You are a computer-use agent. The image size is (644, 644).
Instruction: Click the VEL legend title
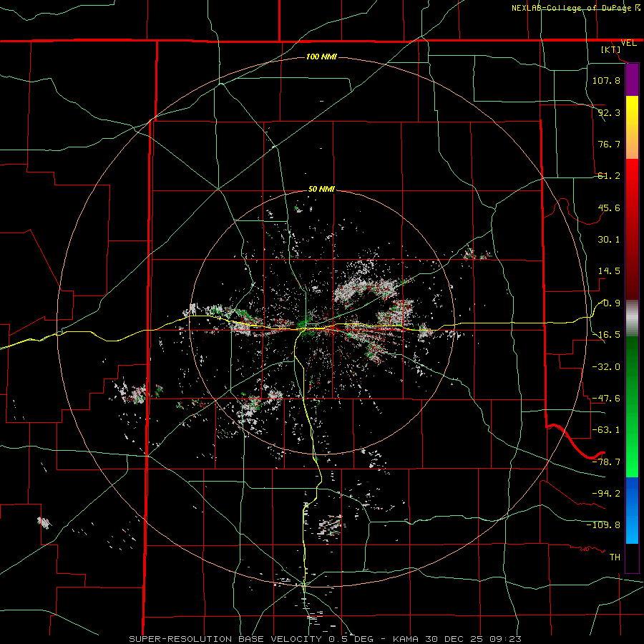tap(628, 43)
